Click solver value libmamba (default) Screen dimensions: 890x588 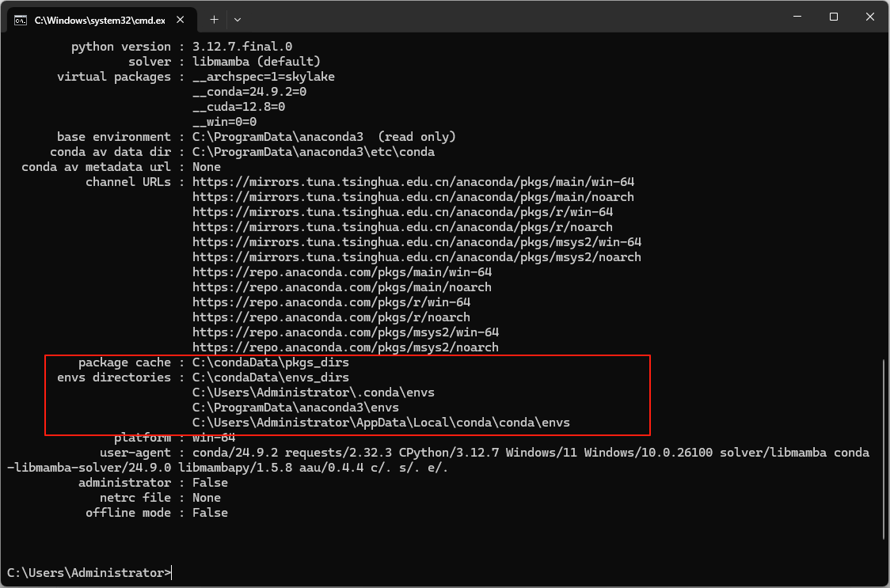click(x=257, y=61)
